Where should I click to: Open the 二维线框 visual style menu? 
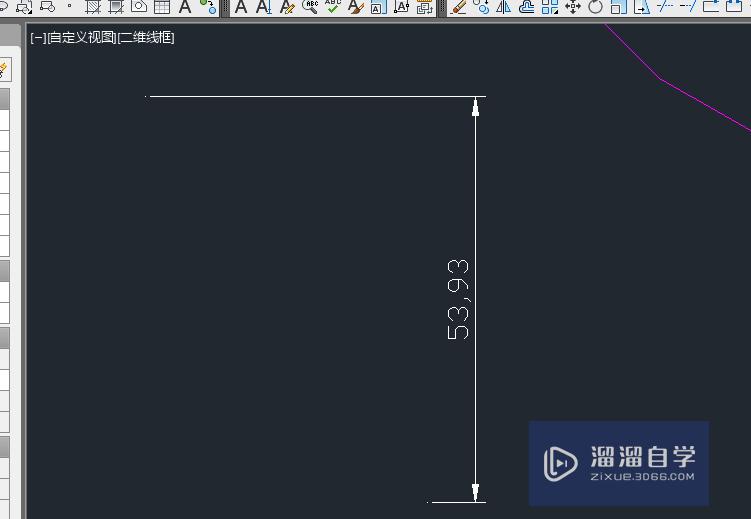click(x=146, y=37)
